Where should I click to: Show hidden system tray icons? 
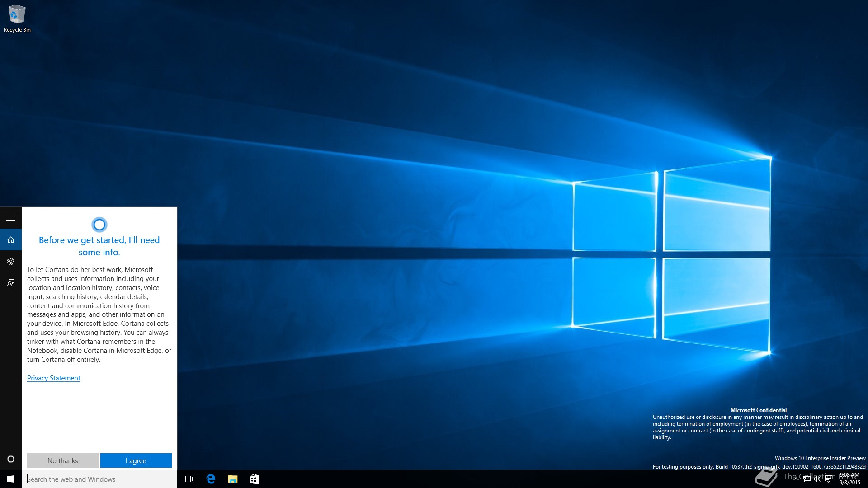(796, 479)
